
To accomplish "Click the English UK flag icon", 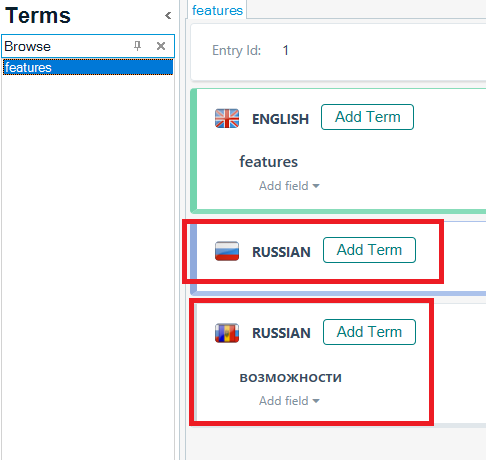I will click(x=227, y=118).
